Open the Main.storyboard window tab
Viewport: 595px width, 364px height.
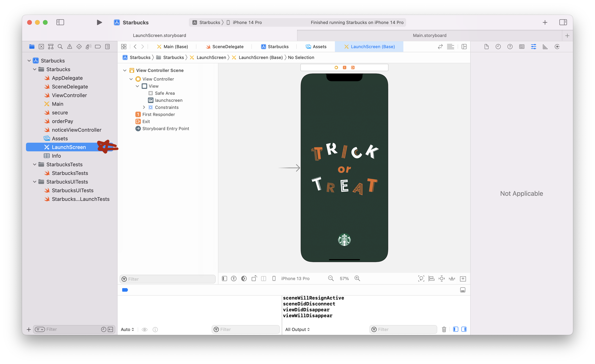tap(429, 35)
